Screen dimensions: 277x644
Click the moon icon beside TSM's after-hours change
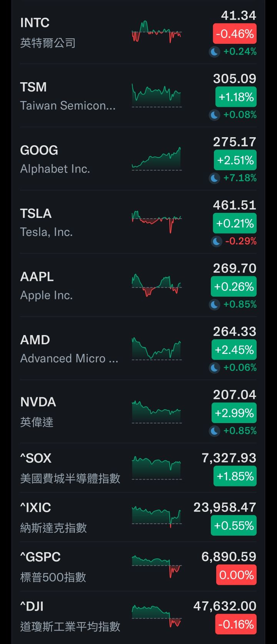(214, 115)
